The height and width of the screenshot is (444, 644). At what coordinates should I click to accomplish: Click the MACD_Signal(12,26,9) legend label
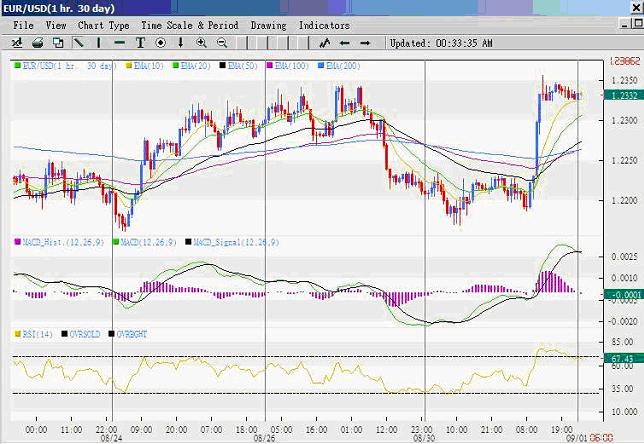[236, 242]
